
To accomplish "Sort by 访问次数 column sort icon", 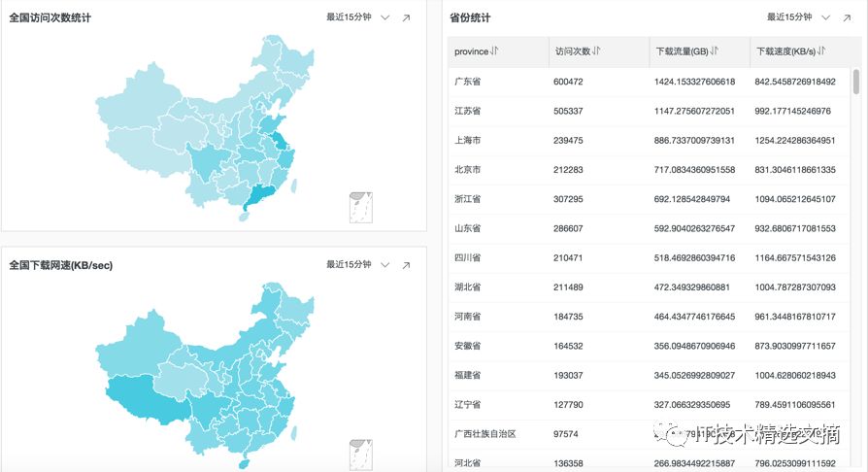I will click(596, 51).
